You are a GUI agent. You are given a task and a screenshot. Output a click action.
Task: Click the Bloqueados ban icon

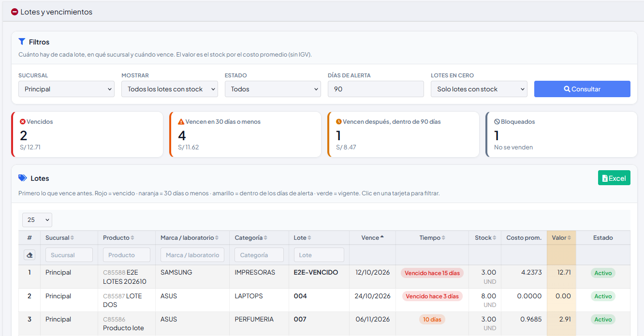(497, 122)
